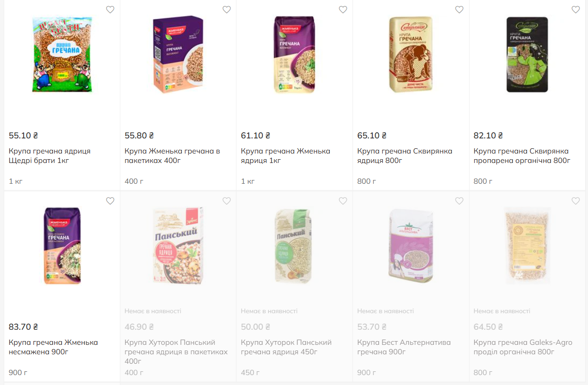Open link Крупа гречана Жменька ядриця 1кг
The image size is (588, 385).
285,156
